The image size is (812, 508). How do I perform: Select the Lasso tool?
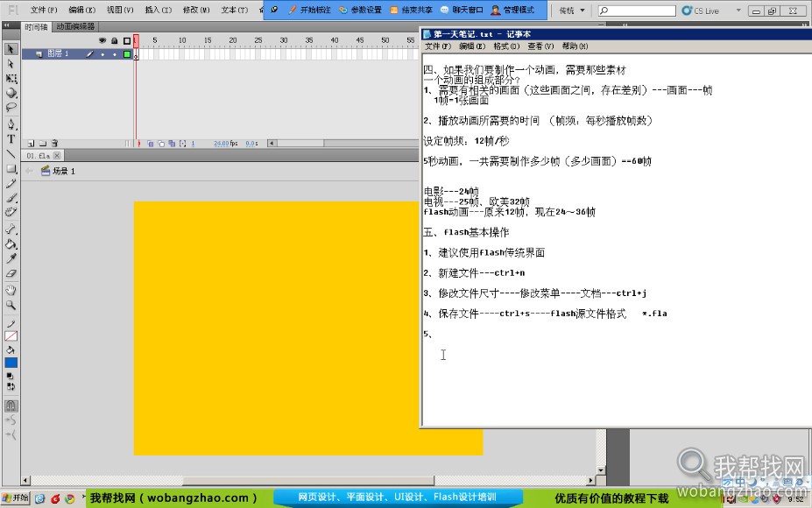(x=11, y=108)
